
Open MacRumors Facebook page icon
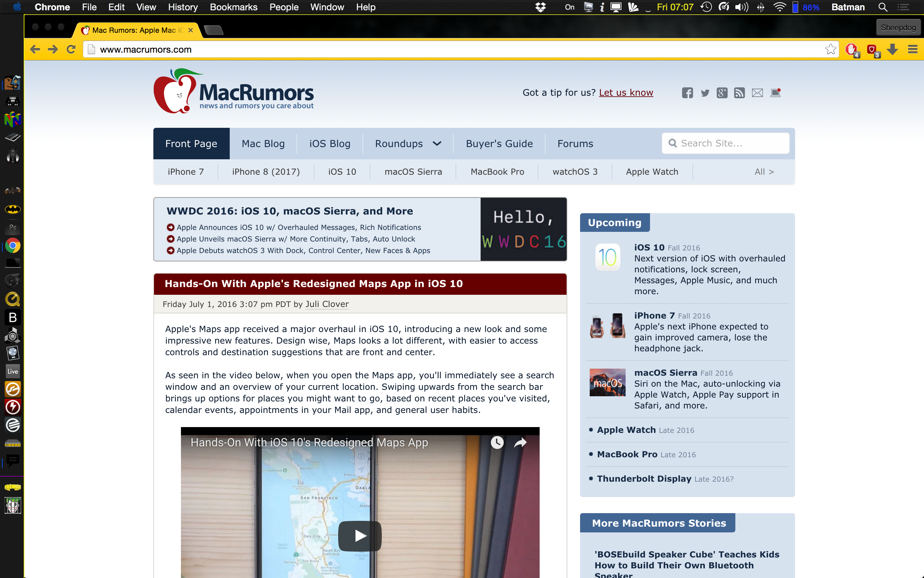[687, 93]
